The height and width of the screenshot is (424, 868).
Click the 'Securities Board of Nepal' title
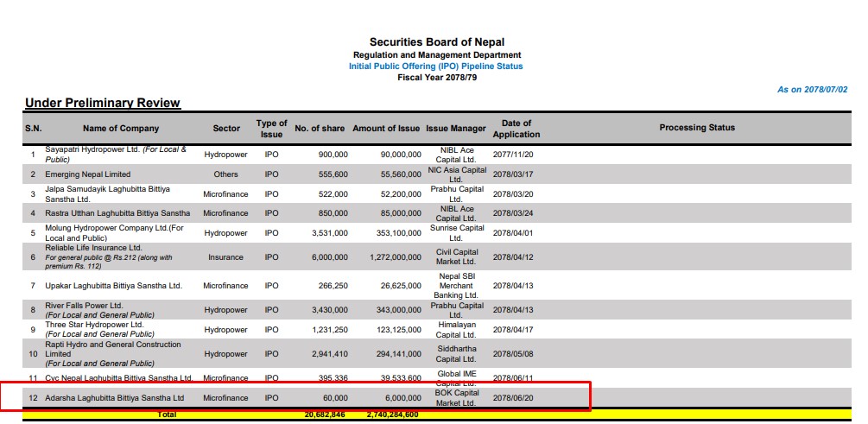click(436, 42)
